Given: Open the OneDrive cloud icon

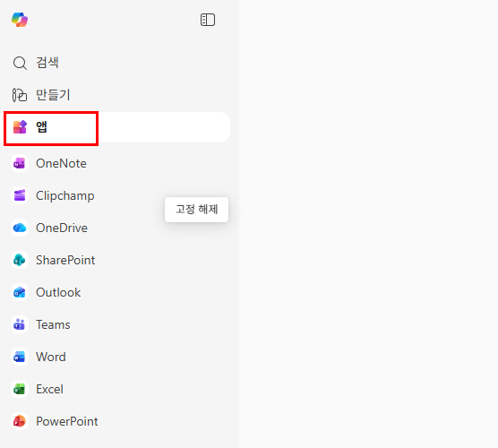Looking at the screenshot, I should 20,228.
